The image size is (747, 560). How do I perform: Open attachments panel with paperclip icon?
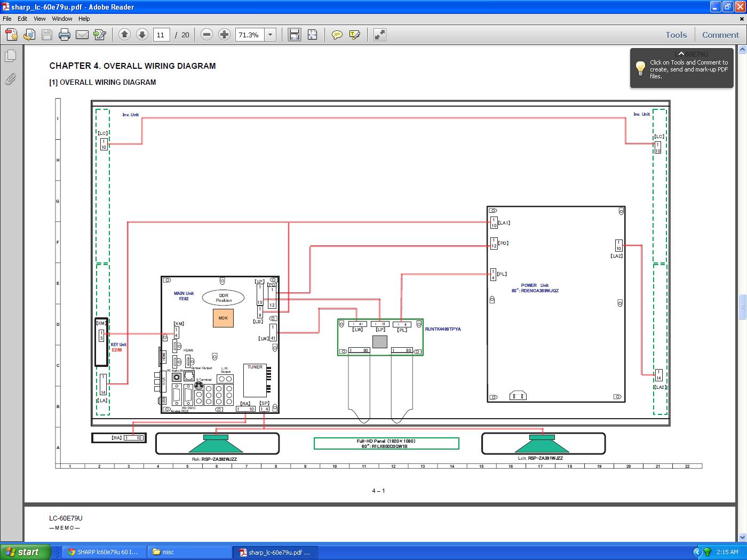click(x=11, y=79)
